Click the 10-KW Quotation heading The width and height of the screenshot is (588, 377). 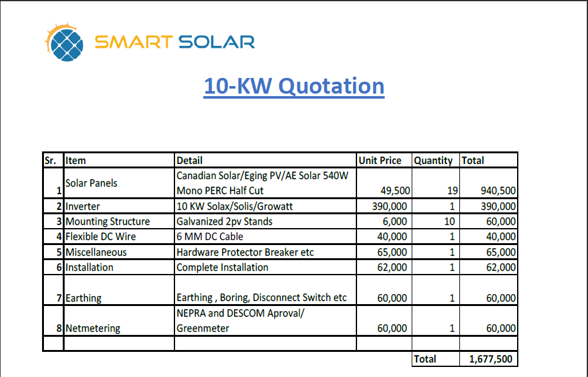pyautogui.click(x=294, y=86)
